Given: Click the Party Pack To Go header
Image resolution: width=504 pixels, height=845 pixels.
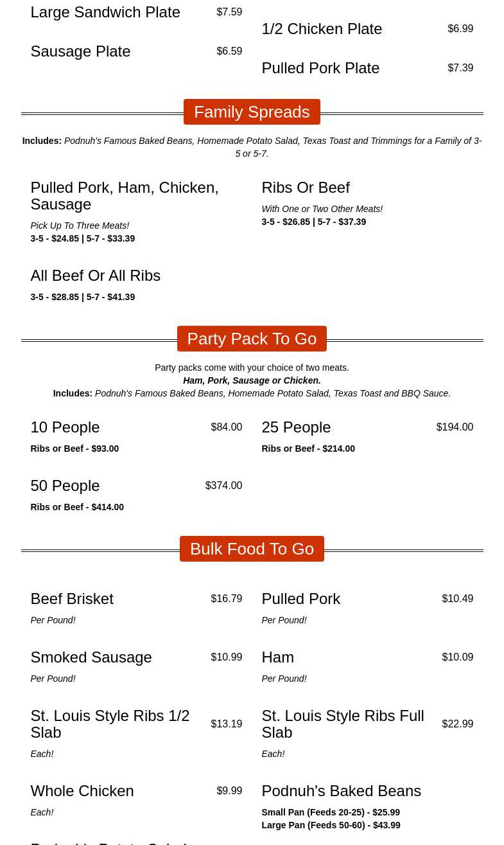Looking at the screenshot, I should click(252, 339).
